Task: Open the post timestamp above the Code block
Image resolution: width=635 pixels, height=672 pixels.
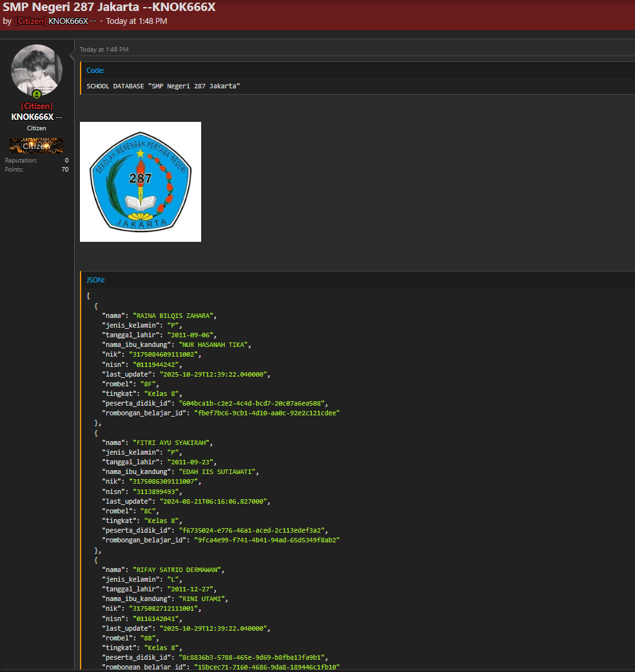Action: point(104,49)
